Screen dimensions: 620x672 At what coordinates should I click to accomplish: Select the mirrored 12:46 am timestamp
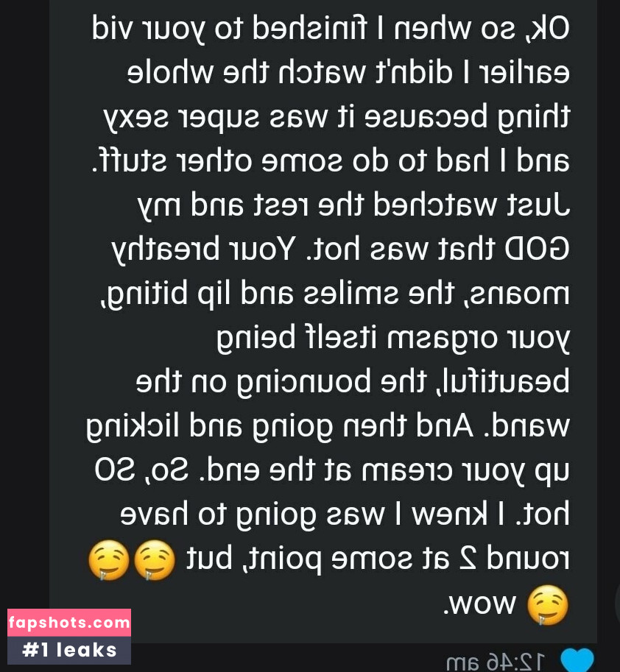[496, 662]
